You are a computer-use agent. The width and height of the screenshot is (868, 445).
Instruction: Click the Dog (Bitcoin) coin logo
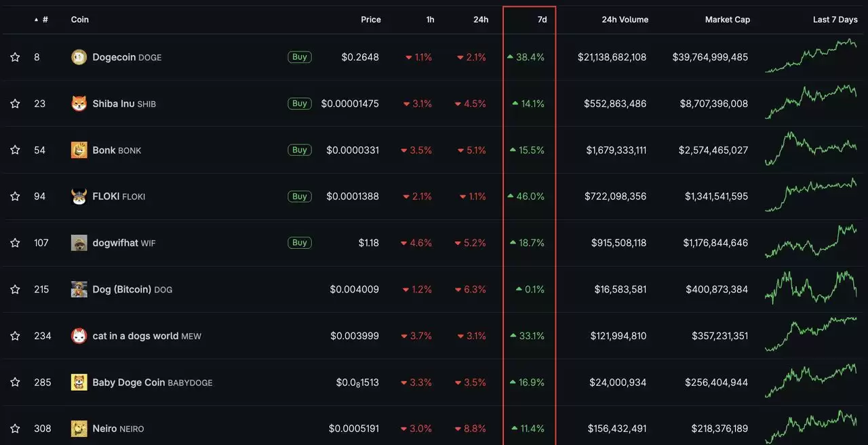(x=79, y=290)
